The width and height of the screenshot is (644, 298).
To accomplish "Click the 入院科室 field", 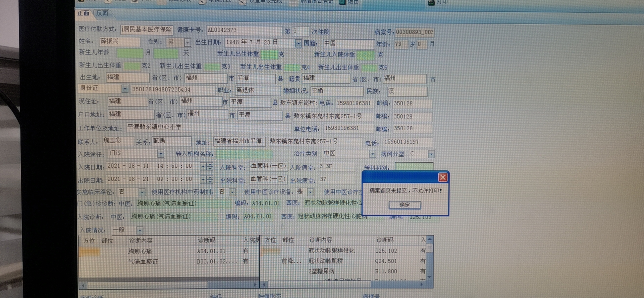I will (268, 167).
